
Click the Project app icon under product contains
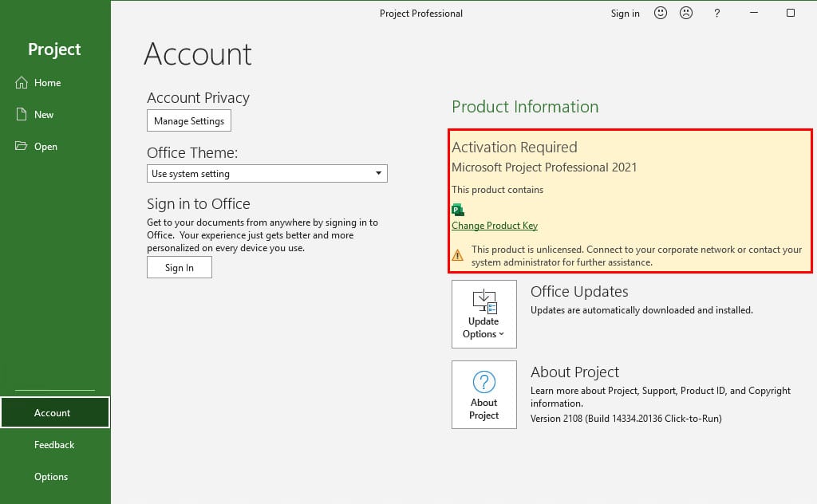coord(458,210)
